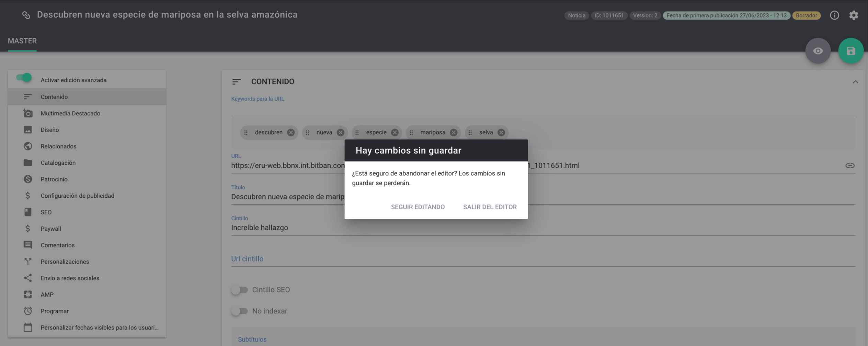The image size is (868, 346).
Task: Click drag handle of 'selva' chip
Action: [470, 132]
